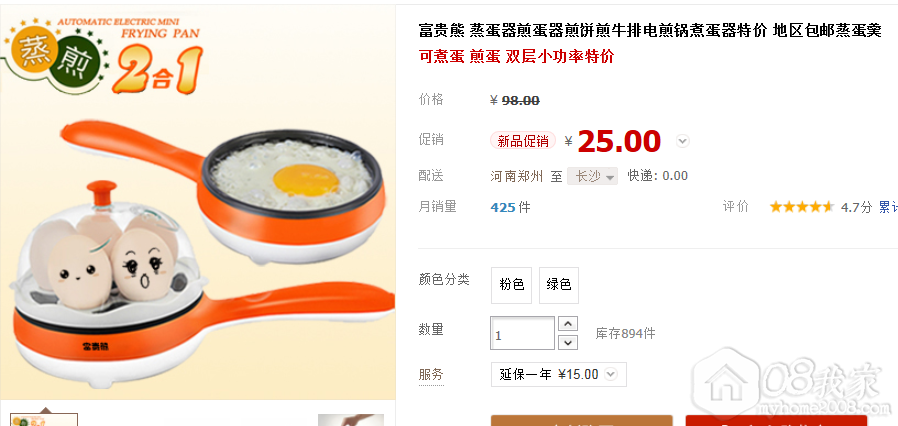898x426 pixels.
Task: Click the right-side product thumbnail with hand
Action: pos(350,419)
